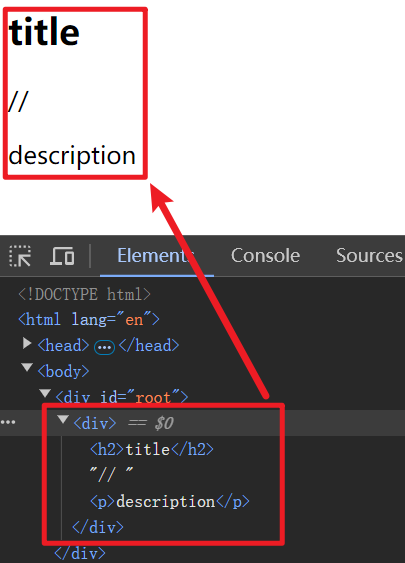Switch to the Sources tab
The width and height of the screenshot is (405, 563).
pyautogui.click(x=369, y=256)
